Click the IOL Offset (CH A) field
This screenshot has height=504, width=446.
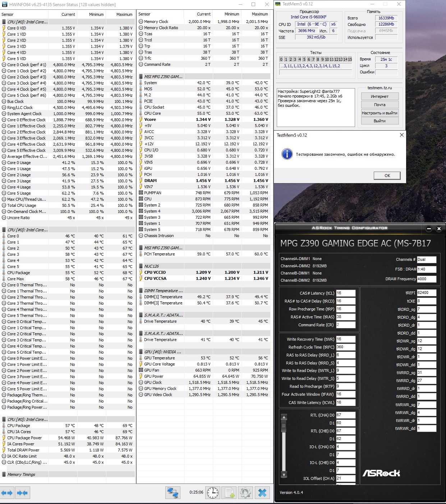pos(346,478)
